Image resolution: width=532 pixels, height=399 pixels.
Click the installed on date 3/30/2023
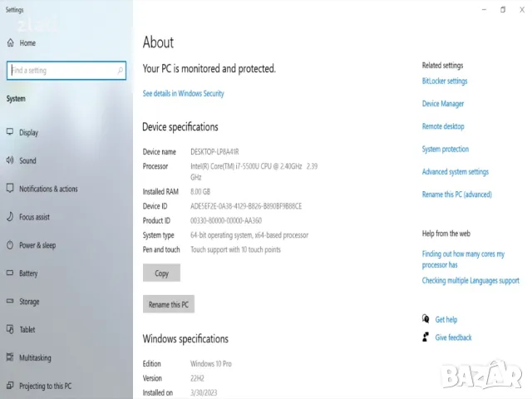[x=204, y=392]
